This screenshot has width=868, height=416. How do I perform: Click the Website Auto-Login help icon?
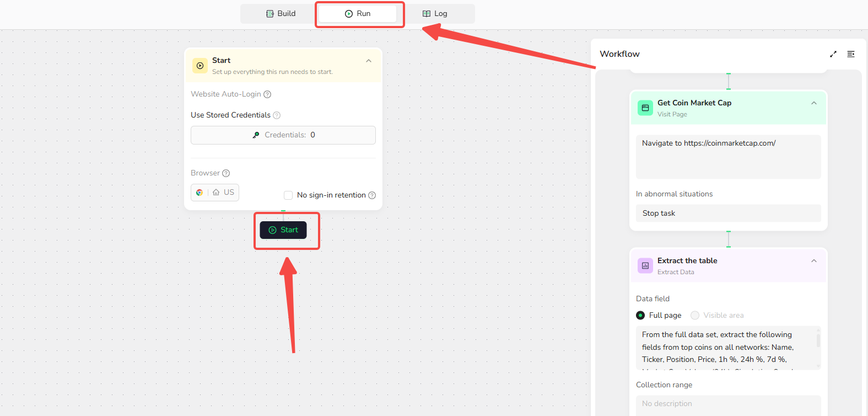tap(267, 94)
